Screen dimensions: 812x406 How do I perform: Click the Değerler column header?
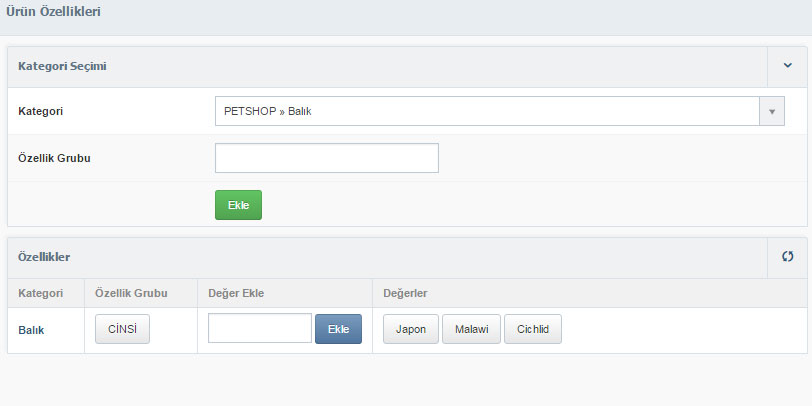tap(405, 293)
